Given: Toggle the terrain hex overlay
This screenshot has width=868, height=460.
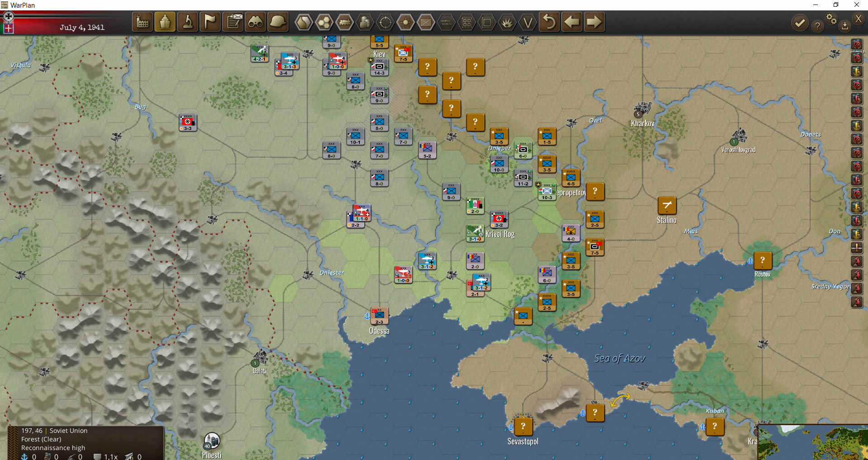Looking at the screenshot, I should pos(304,22).
